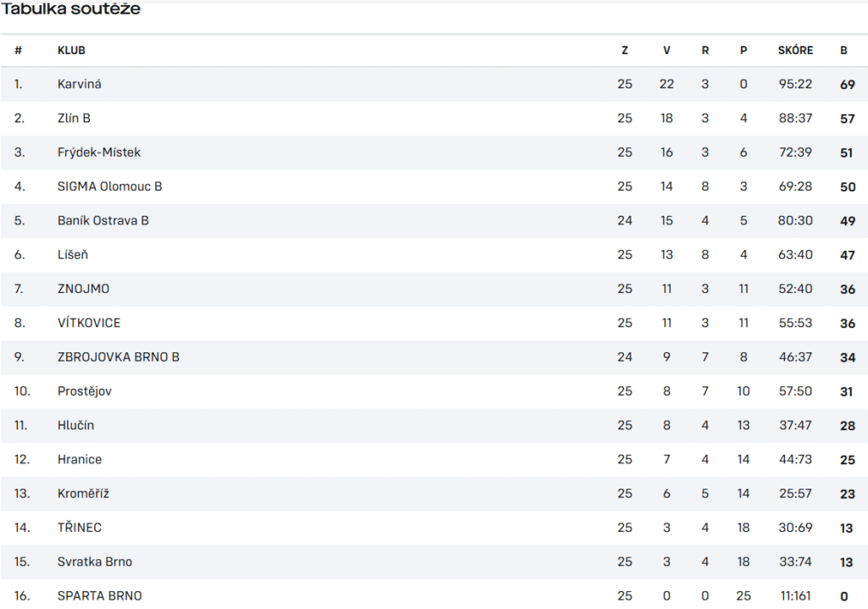Click Karviná's 95:22 score cell
The width and height of the screenshot is (868, 609).
click(x=795, y=84)
